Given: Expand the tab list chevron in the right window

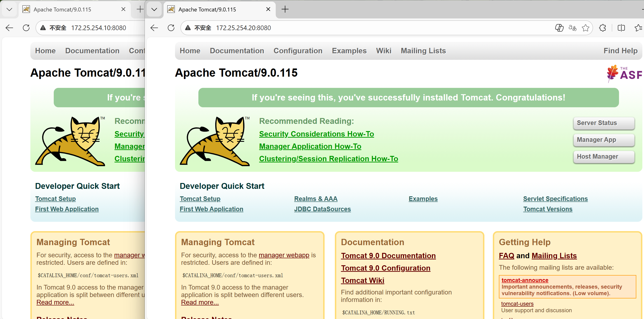Looking at the screenshot, I should 154,10.
